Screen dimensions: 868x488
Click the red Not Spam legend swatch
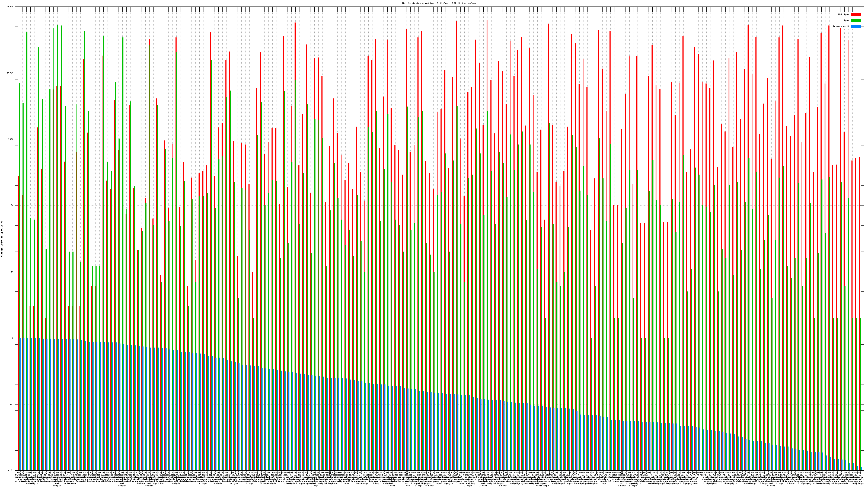(x=856, y=14)
